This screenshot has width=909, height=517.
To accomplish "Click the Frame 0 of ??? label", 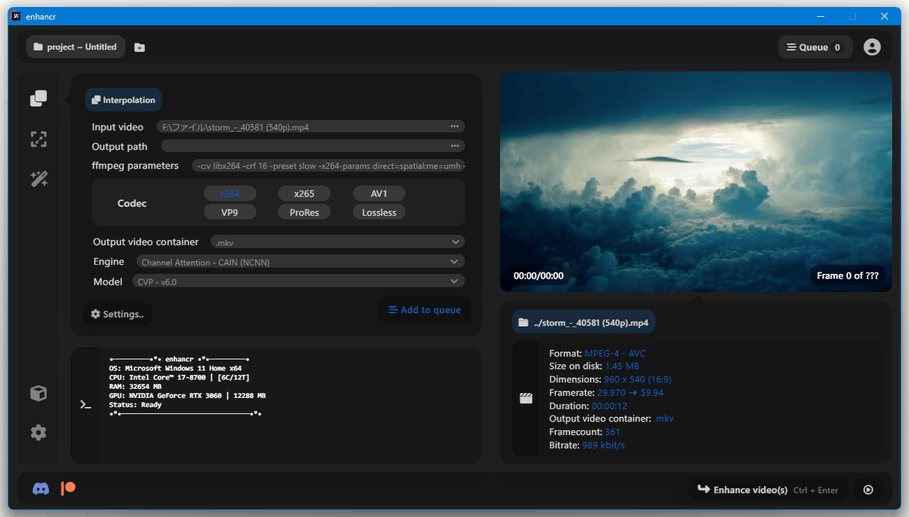I will click(x=848, y=276).
